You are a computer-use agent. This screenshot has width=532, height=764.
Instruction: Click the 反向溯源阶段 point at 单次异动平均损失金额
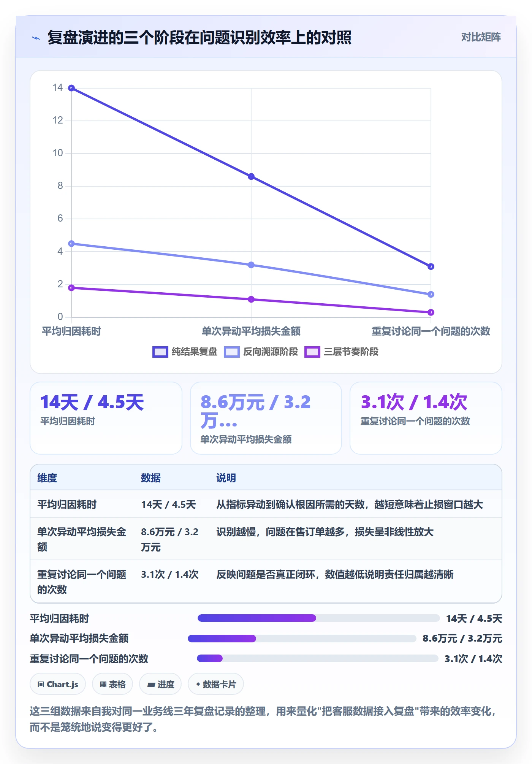coord(251,265)
